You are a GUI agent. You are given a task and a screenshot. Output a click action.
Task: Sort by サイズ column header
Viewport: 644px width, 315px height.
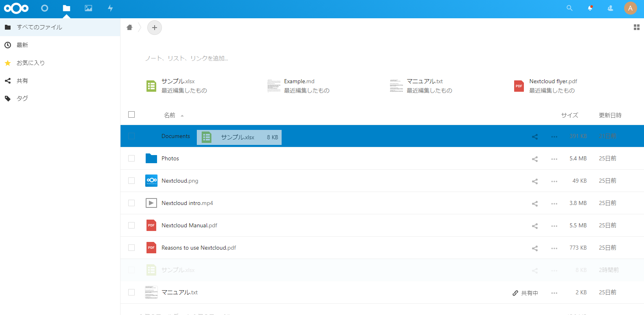pyautogui.click(x=570, y=115)
